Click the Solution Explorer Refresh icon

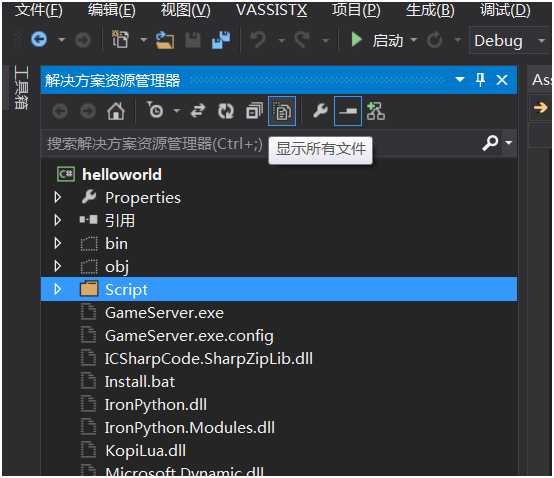click(x=226, y=111)
